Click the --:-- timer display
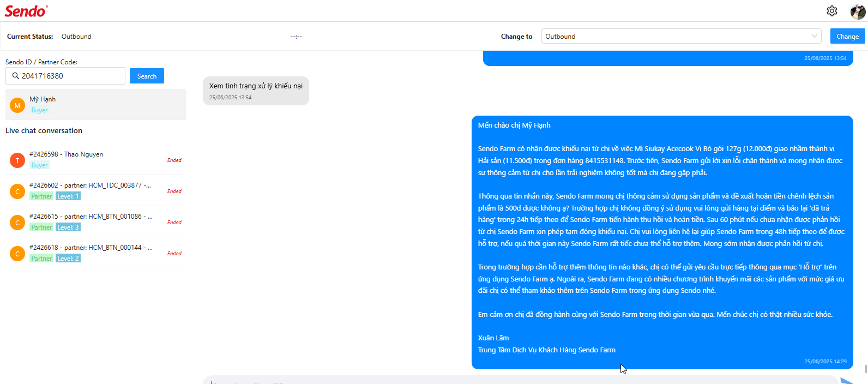The image size is (868, 384). (x=296, y=37)
